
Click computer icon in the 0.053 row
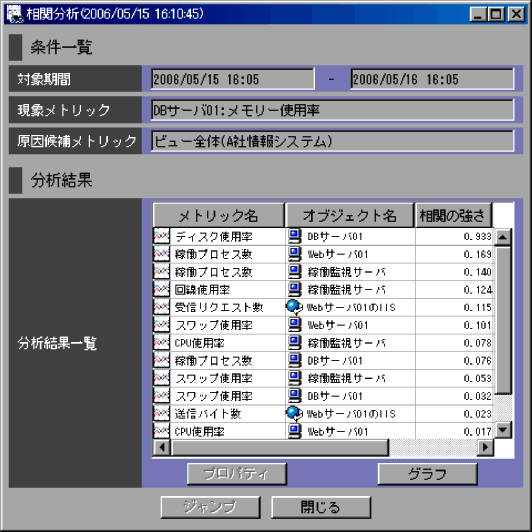pyautogui.click(x=294, y=378)
